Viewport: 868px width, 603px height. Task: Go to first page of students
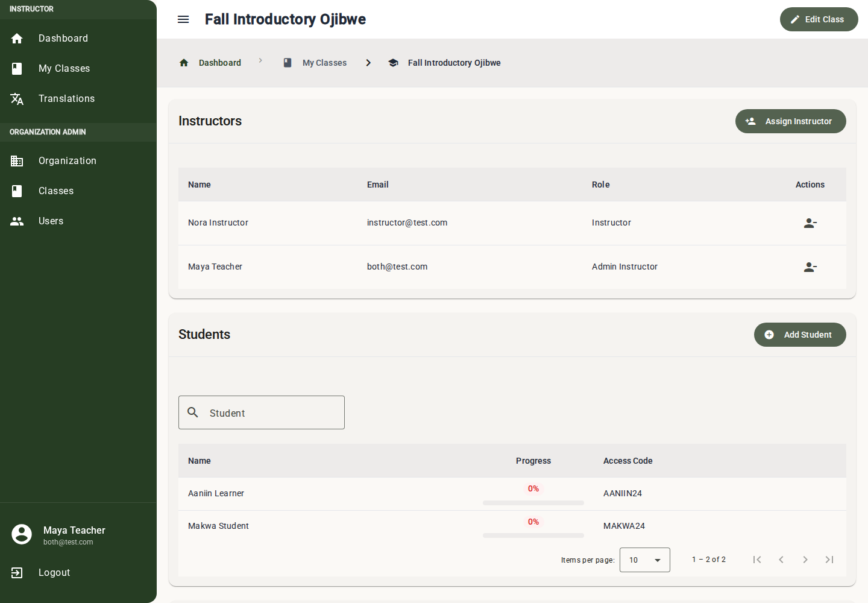(757, 560)
